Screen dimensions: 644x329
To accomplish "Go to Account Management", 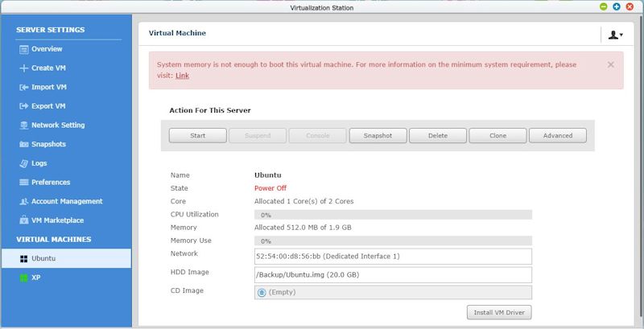I will pyautogui.click(x=67, y=201).
